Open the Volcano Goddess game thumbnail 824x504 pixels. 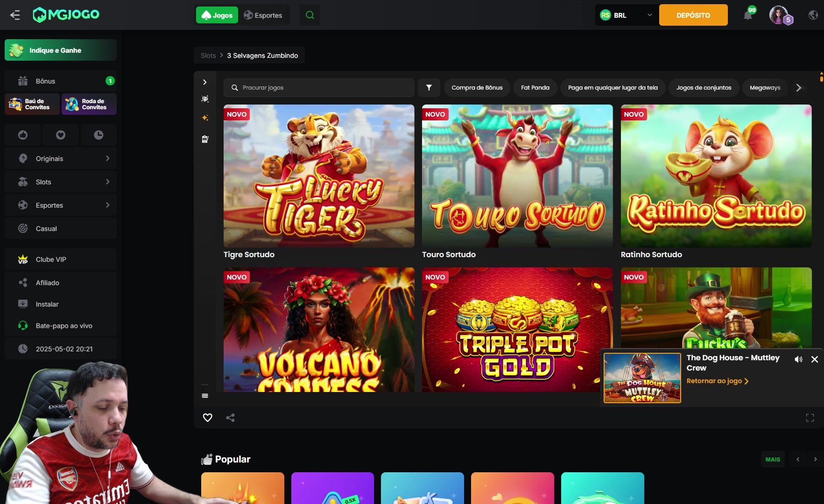click(x=319, y=329)
